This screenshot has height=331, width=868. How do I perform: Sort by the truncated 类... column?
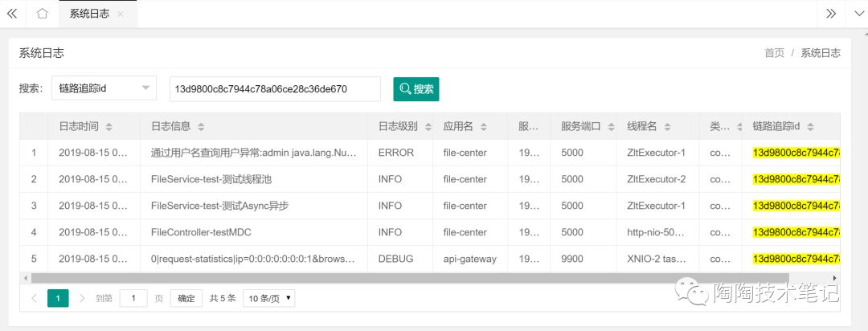pyautogui.click(x=739, y=127)
